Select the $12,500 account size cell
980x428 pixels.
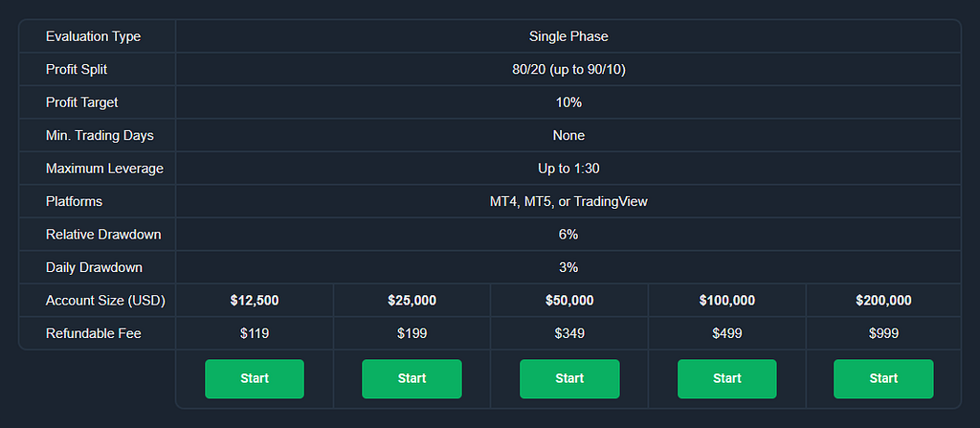coord(255,301)
